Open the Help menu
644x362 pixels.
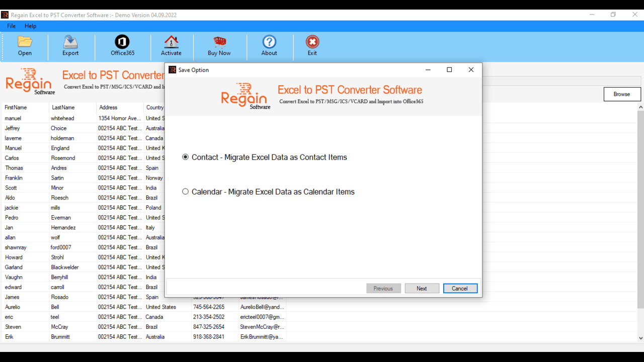[30, 26]
